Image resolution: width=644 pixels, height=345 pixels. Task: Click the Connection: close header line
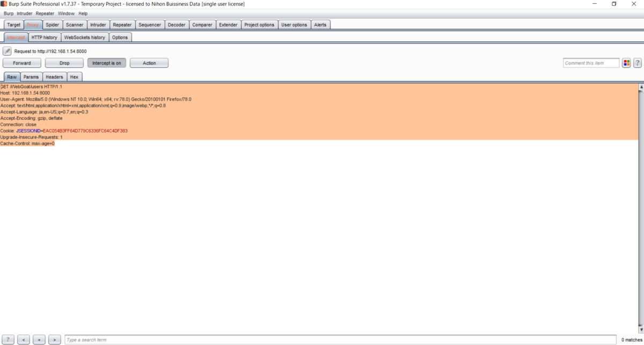[18, 125]
